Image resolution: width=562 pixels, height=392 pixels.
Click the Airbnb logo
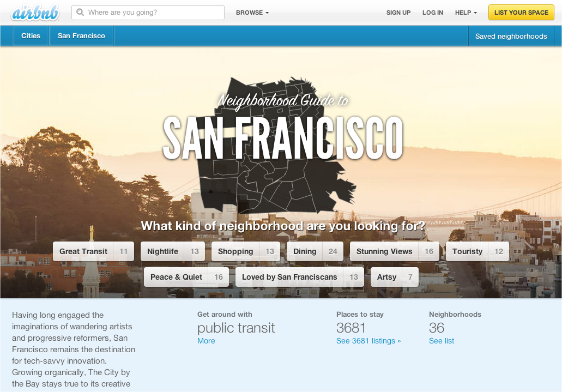35,13
